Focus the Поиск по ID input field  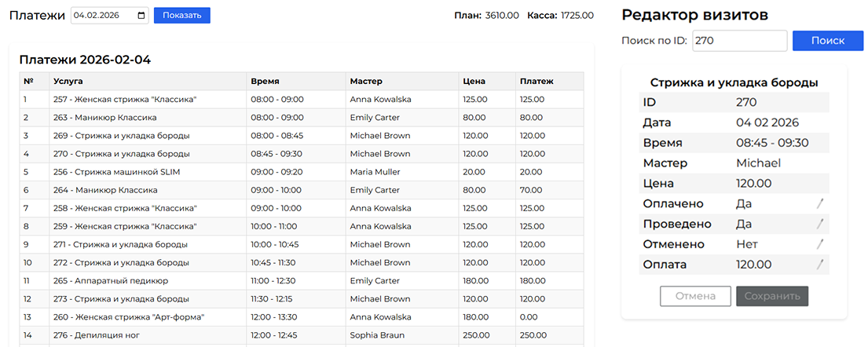(x=739, y=41)
